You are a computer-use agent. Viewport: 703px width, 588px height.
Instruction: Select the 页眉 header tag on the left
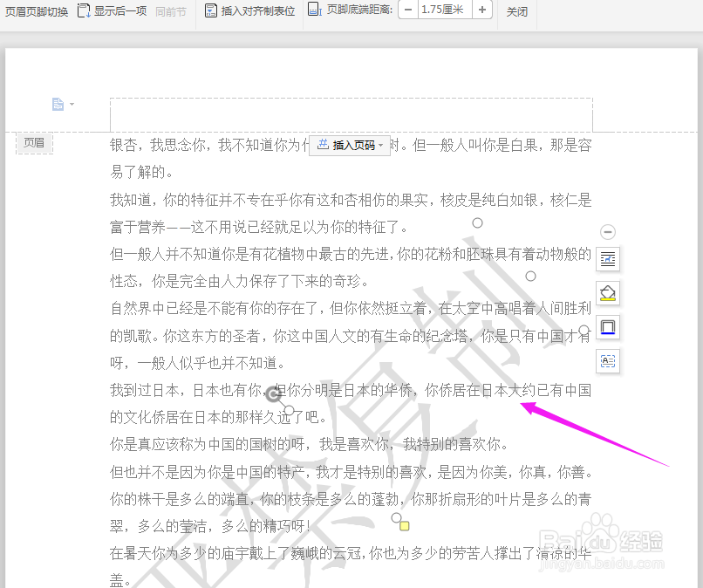point(34,143)
